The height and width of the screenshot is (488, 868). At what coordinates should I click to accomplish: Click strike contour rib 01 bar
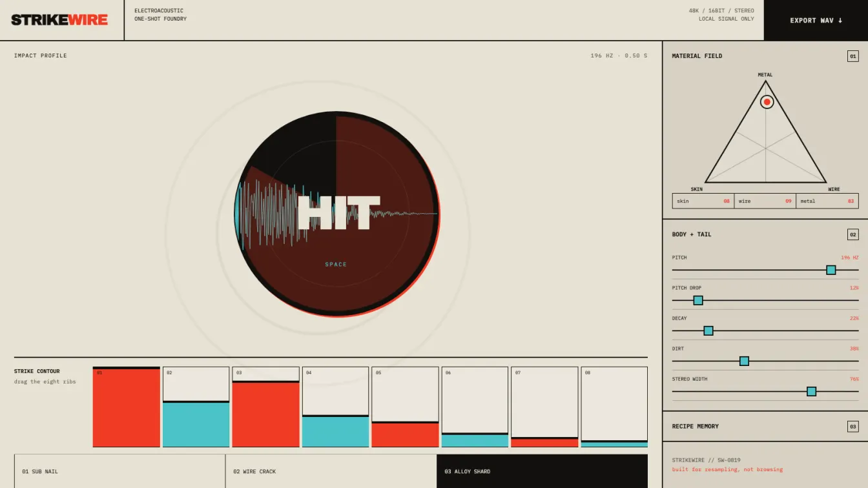[x=127, y=407]
